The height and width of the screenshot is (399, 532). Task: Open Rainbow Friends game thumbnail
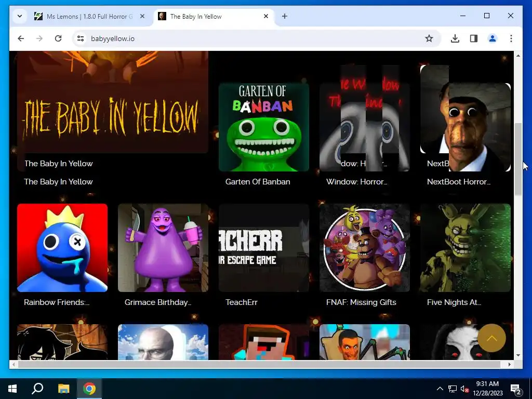[62, 248]
